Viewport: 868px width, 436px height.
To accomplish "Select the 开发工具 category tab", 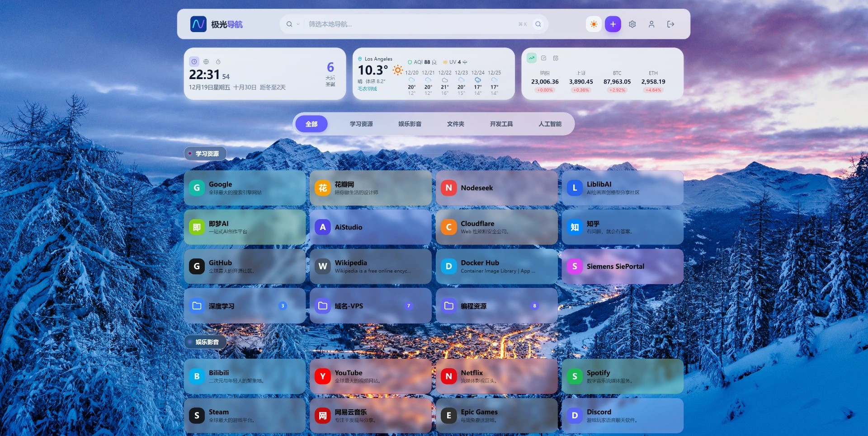I will [x=501, y=124].
